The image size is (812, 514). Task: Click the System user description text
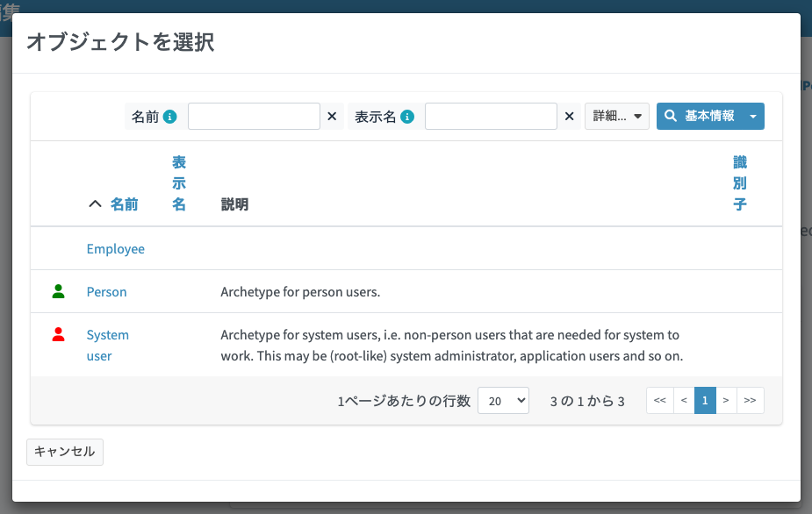(451, 346)
